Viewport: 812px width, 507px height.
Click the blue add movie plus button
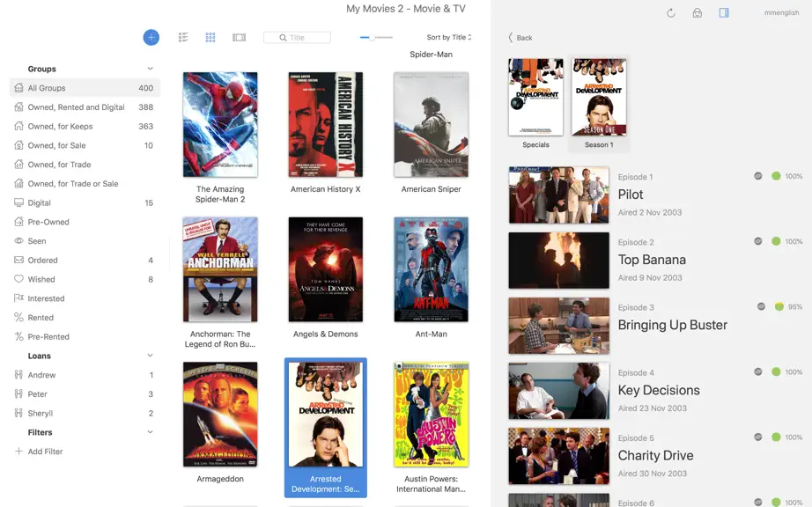[x=151, y=37]
